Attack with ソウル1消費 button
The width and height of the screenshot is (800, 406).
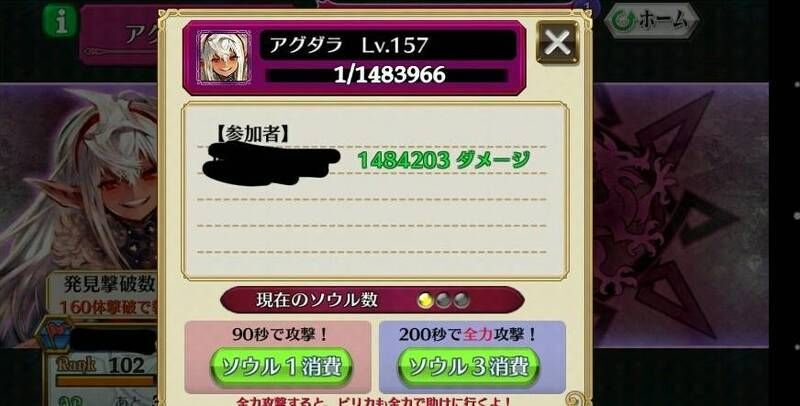(282, 367)
